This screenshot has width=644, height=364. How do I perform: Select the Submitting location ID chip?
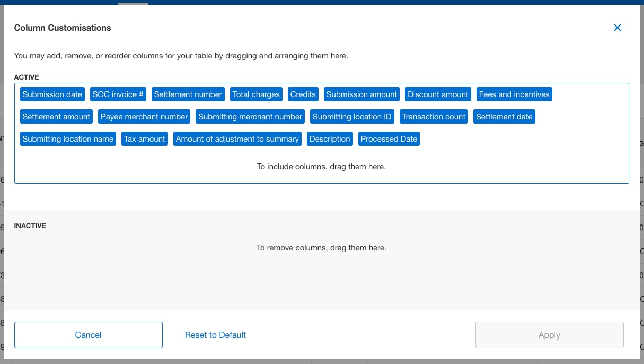pos(352,116)
